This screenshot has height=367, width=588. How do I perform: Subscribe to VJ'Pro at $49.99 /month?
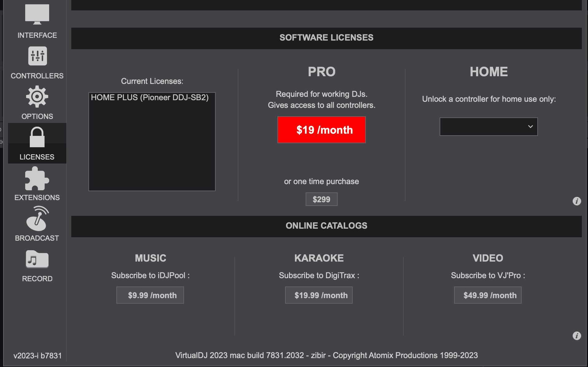488,295
